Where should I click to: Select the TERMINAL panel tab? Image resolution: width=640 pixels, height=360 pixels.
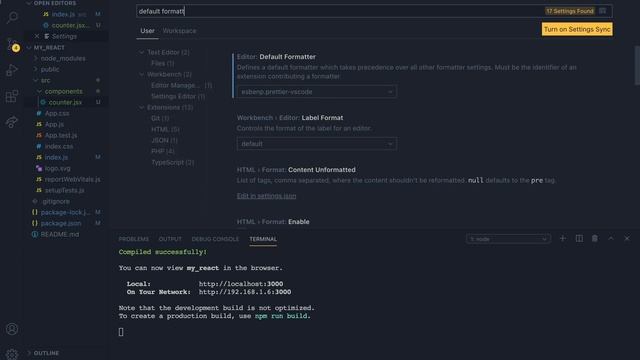coord(263,239)
